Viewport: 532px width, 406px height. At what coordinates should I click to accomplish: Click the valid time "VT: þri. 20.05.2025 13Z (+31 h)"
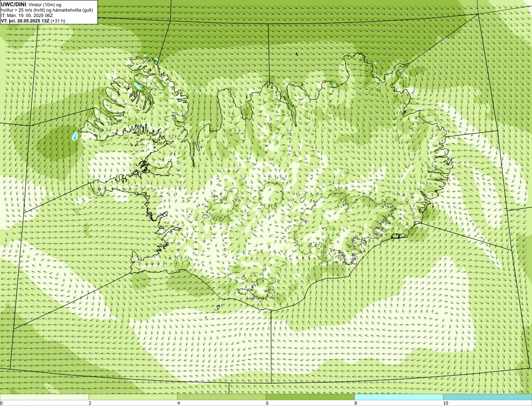33,21
